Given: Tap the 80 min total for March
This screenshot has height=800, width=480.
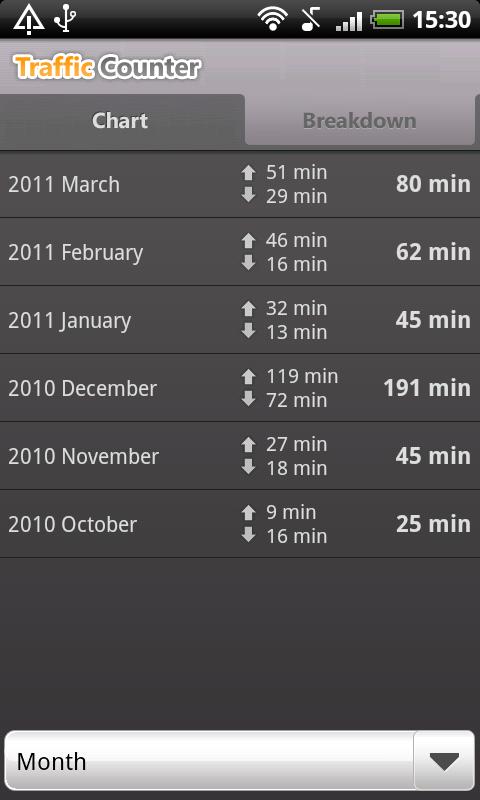Looking at the screenshot, I should coord(433,184).
